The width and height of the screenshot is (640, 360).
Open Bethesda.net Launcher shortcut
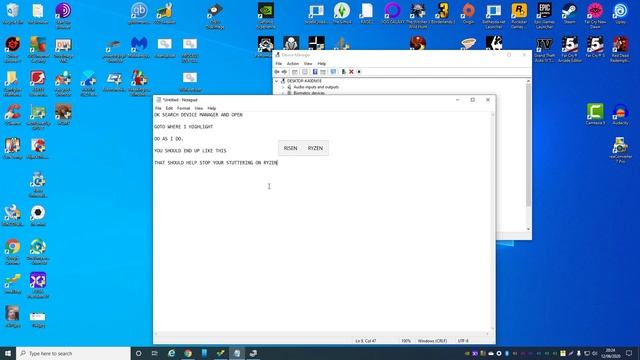point(493,16)
